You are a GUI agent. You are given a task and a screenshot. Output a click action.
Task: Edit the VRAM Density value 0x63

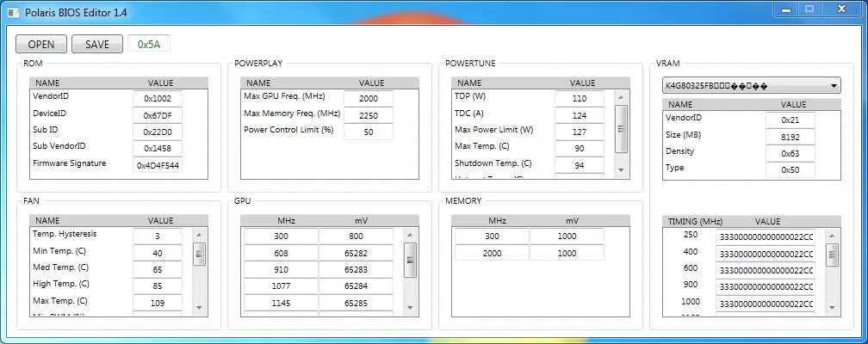point(790,153)
